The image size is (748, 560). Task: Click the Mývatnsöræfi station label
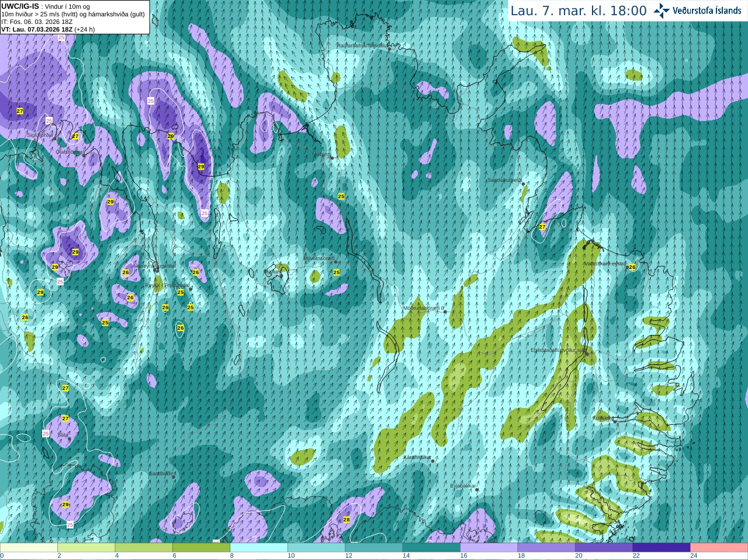318,258
